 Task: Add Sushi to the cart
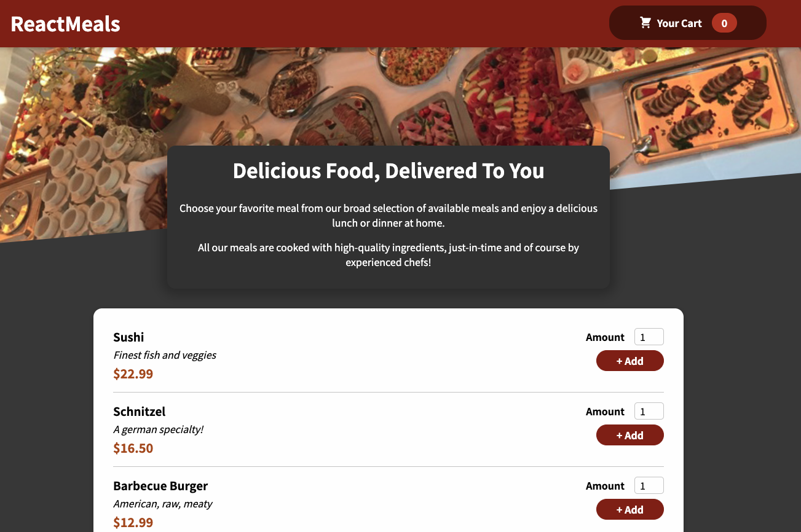click(x=629, y=361)
